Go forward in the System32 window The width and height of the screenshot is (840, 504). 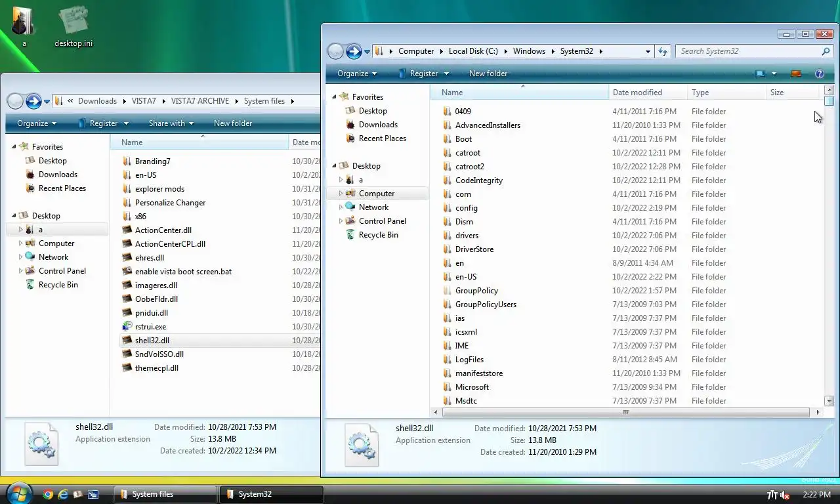click(354, 51)
